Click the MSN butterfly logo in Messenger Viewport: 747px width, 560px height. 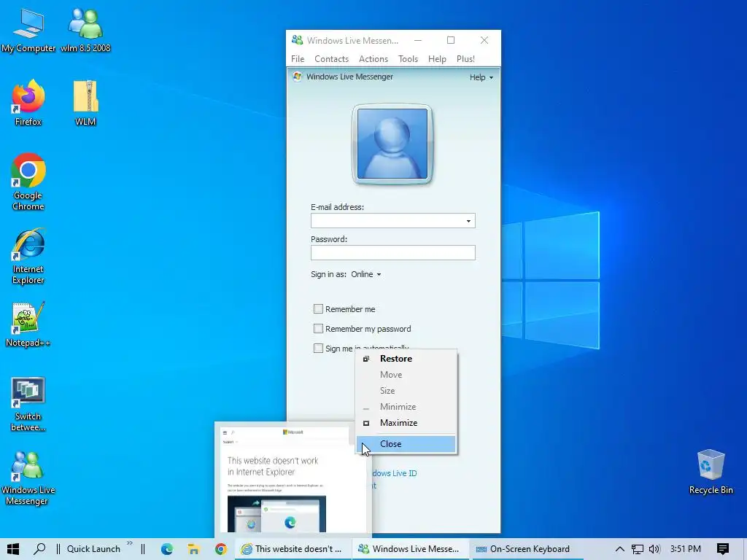(298, 77)
